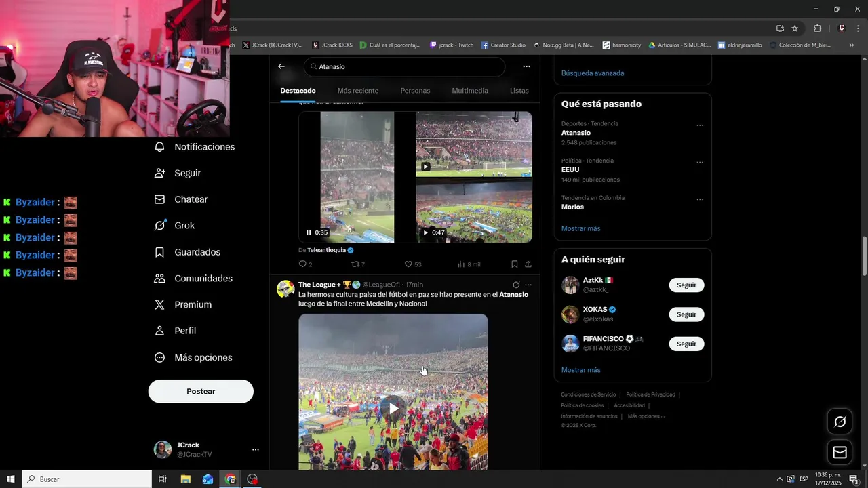Open Grok from the sidebar

tap(174, 226)
